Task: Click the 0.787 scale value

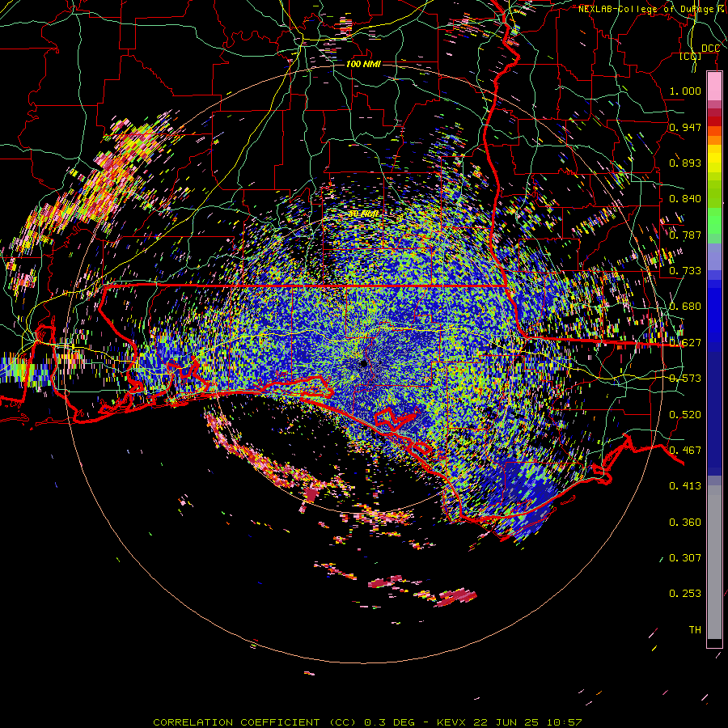Action: 685,235
